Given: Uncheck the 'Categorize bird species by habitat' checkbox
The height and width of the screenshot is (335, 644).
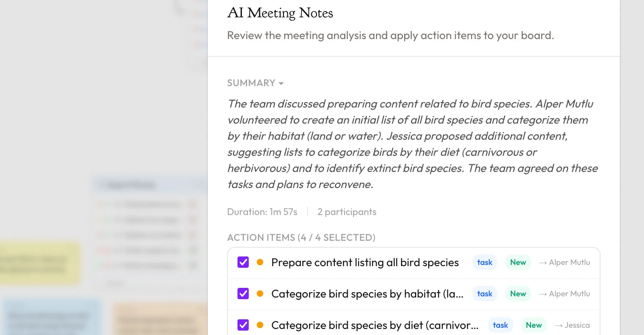Looking at the screenshot, I should pos(243,294).
